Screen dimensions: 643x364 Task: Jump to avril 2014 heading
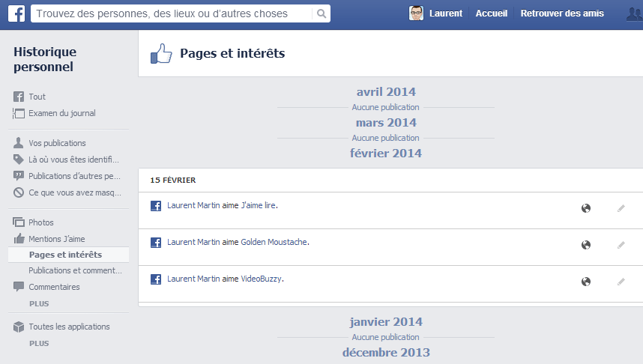point(386,92)
